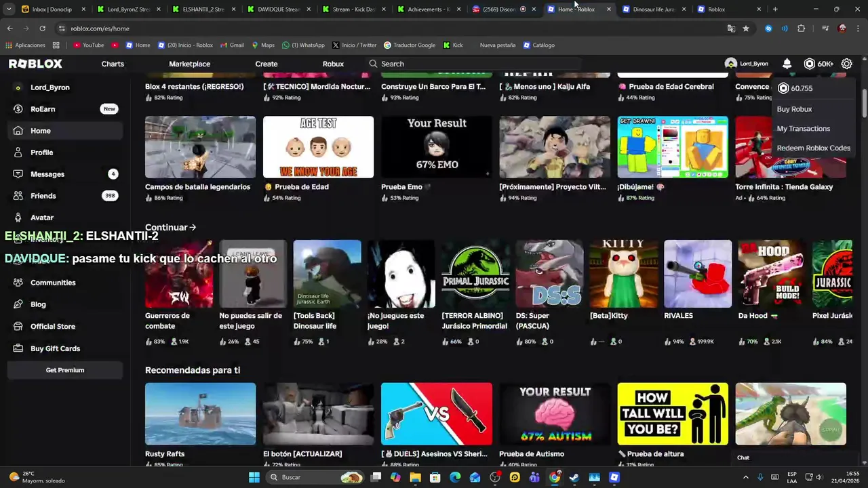Select Buy Robux in dropdown menu
868x488 pixels.
(x=794, y=109)
